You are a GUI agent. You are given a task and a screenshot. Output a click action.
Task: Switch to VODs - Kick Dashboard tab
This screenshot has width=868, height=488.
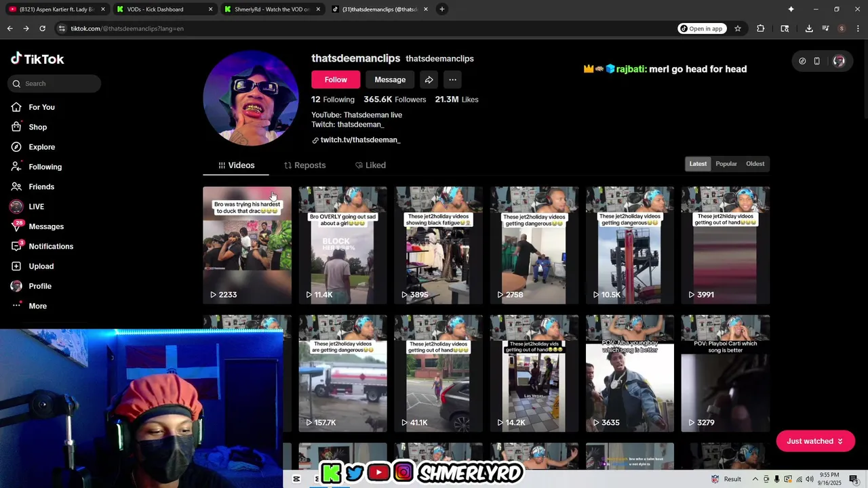(165, 9)
